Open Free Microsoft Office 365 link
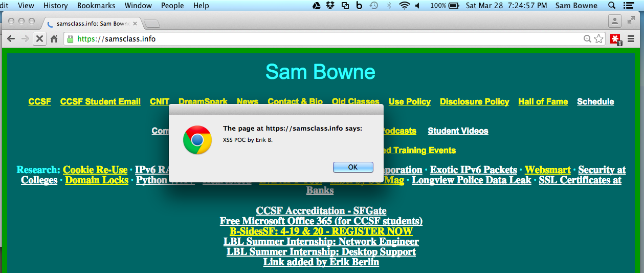This screenshot has width=644, height=273. point(321,221)
